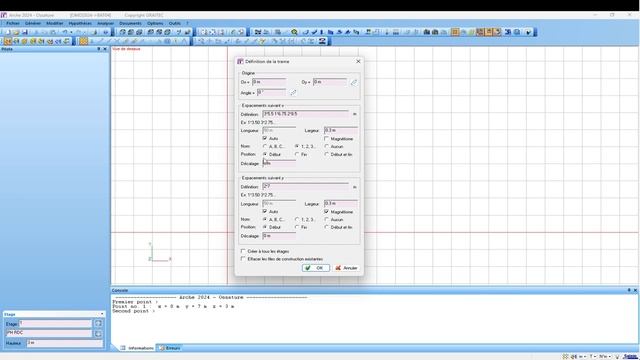Click the Oy origin input field
640x360 pixels.
(x=330, y=82)
